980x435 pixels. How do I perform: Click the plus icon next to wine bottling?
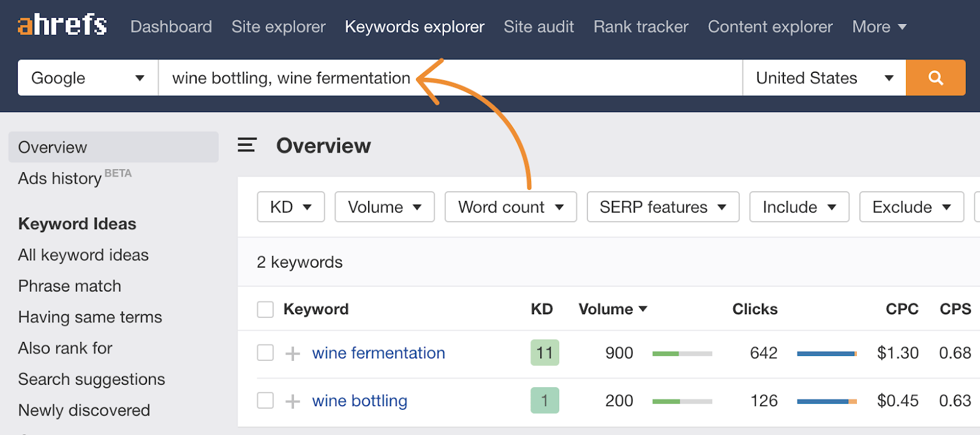click(x=293, y=401)
